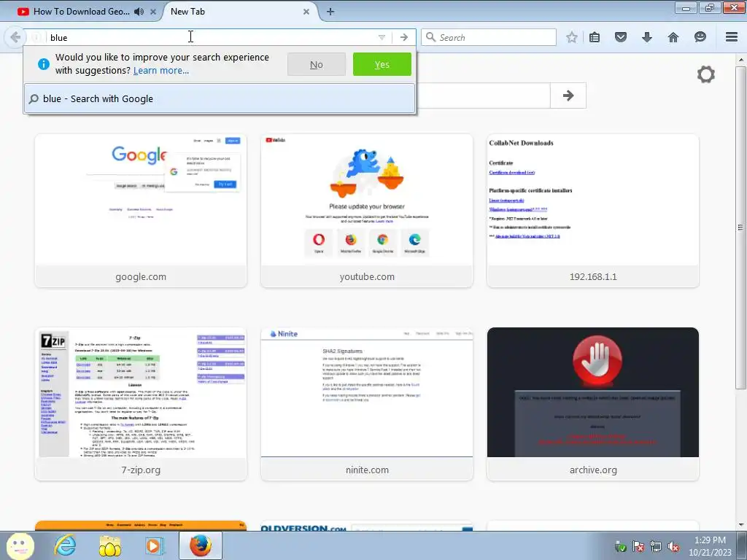Open new tab page gear settings

(x=706, y=74)
